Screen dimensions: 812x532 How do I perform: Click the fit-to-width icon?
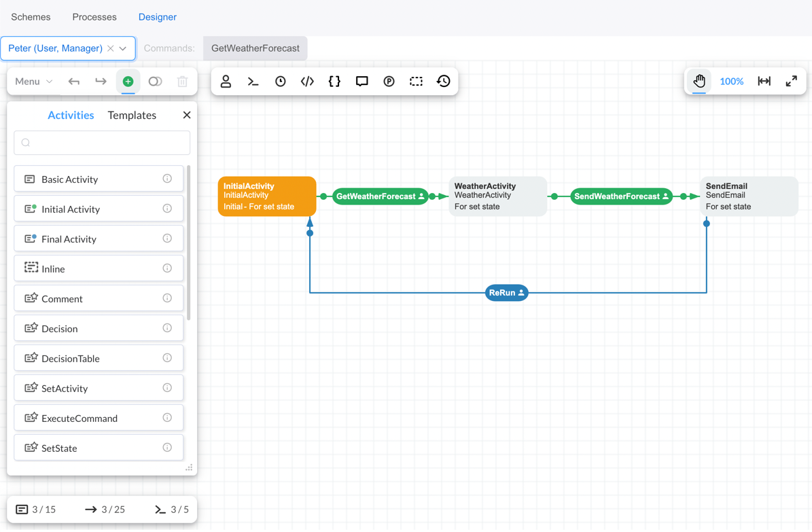764,82
